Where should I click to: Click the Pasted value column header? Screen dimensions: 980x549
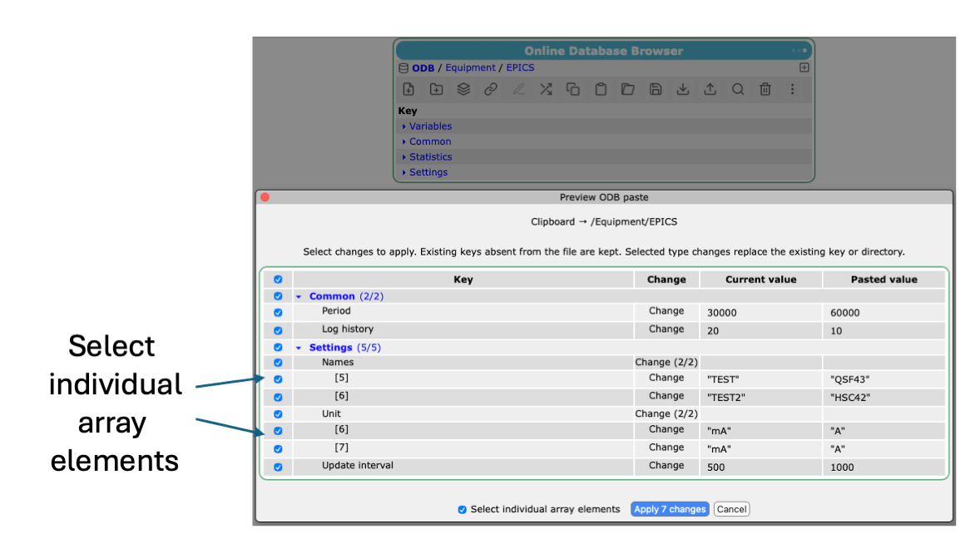[x=883, y=279]
